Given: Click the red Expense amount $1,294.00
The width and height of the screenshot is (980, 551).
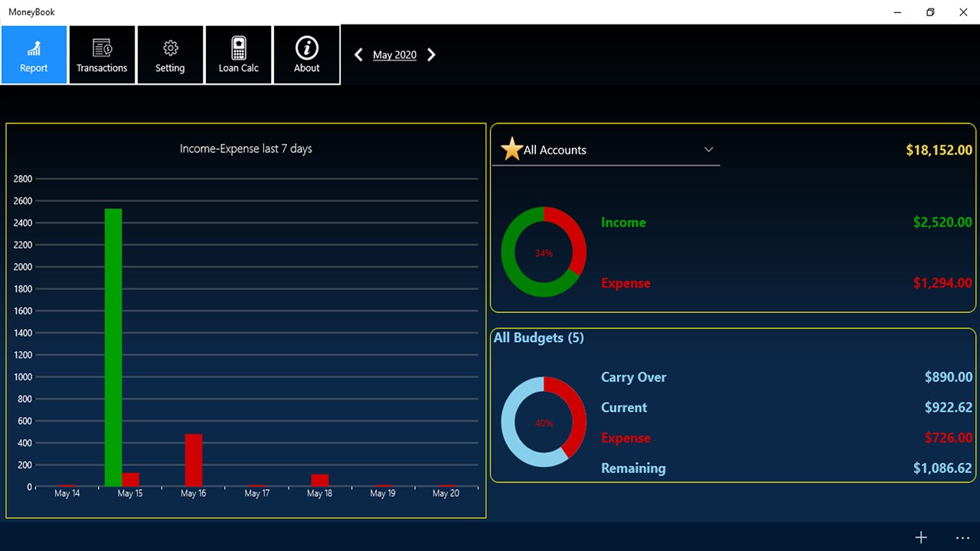Looking at the screenshot, I should click(942, 282).
